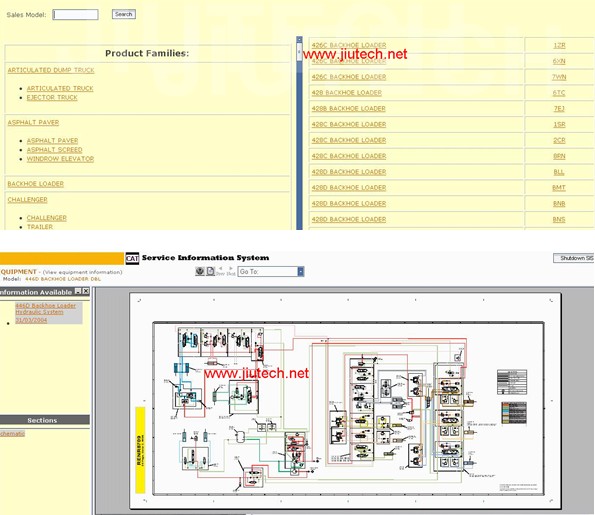Click View equipment information link
Screen dimensions: 595x515
pyautogui.click(x=83, y=272)
